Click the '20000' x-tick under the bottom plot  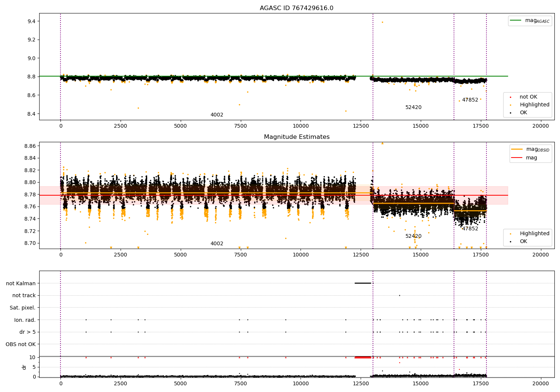tap(541, 383)
